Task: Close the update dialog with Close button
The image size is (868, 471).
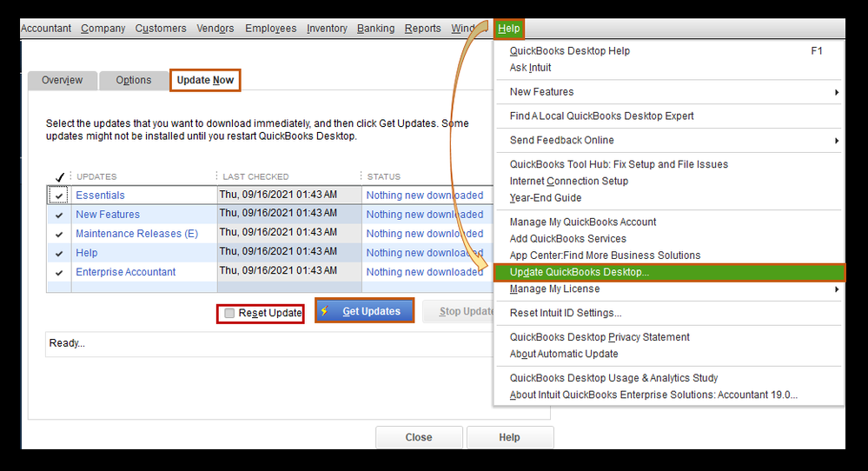Action: pos(419,437)
